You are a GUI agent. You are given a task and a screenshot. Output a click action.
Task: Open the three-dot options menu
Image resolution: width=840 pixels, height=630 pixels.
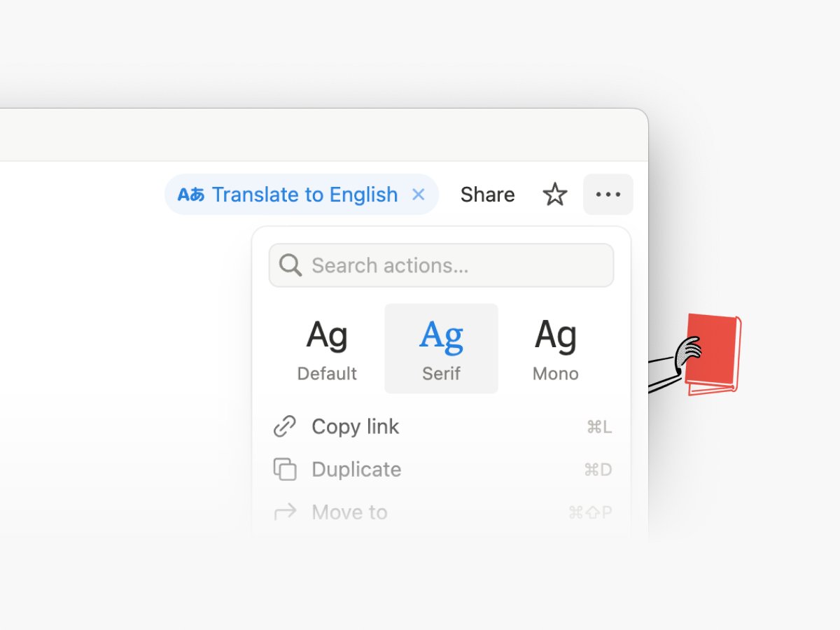pos(608,195)
